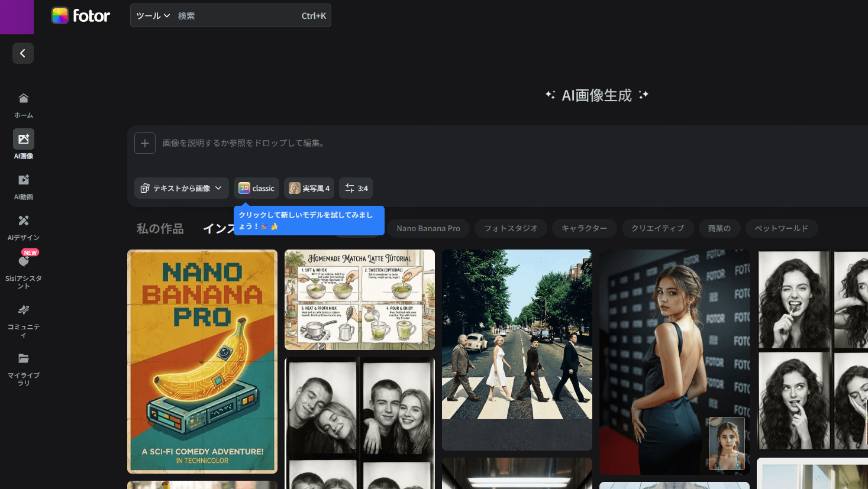Viewport: 868px width, 489px height.
Task: Switch to 私の作品 tab
Action: [x=160, y=228]
